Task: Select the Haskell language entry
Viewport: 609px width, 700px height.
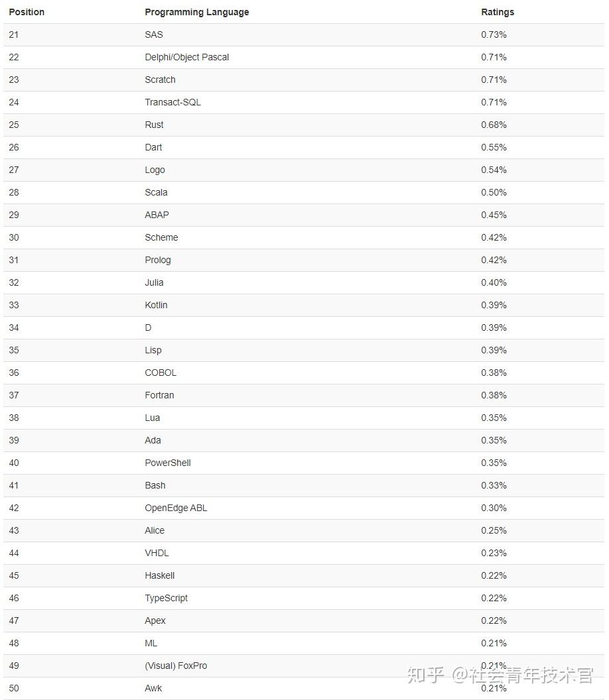Action: point(160,575)
